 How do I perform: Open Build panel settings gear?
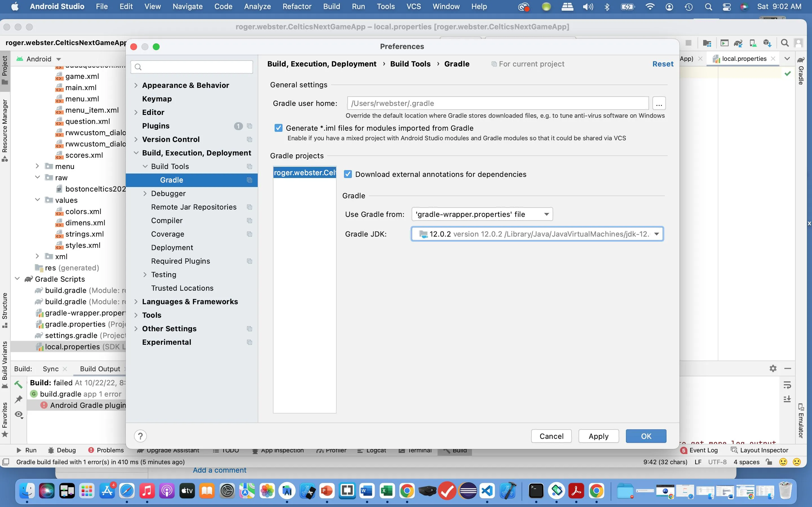773,368
